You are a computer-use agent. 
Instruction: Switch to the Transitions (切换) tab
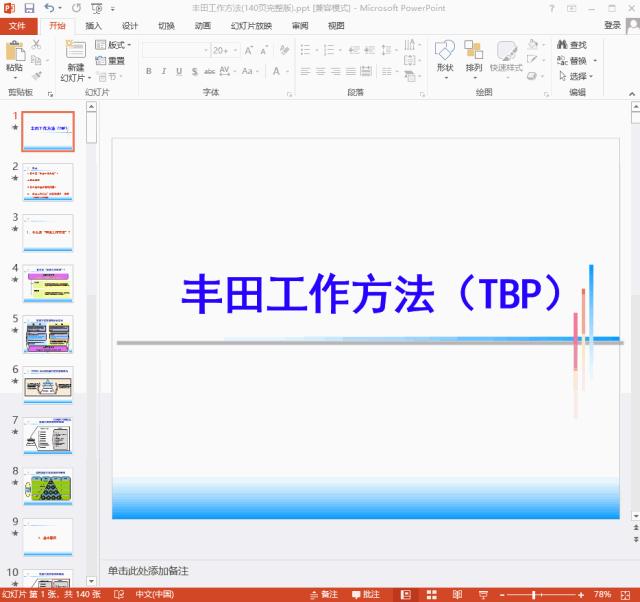[167, 26]
